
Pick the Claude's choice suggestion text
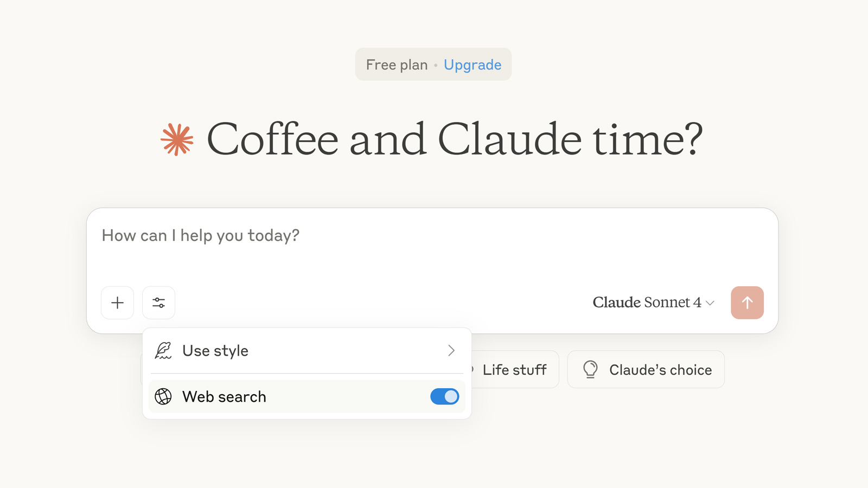point(660,370)
